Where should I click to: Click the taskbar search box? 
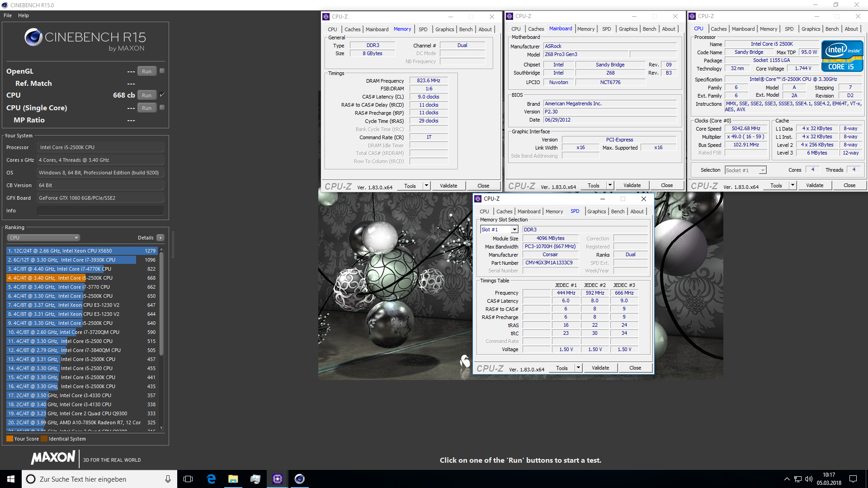(99, 479)
